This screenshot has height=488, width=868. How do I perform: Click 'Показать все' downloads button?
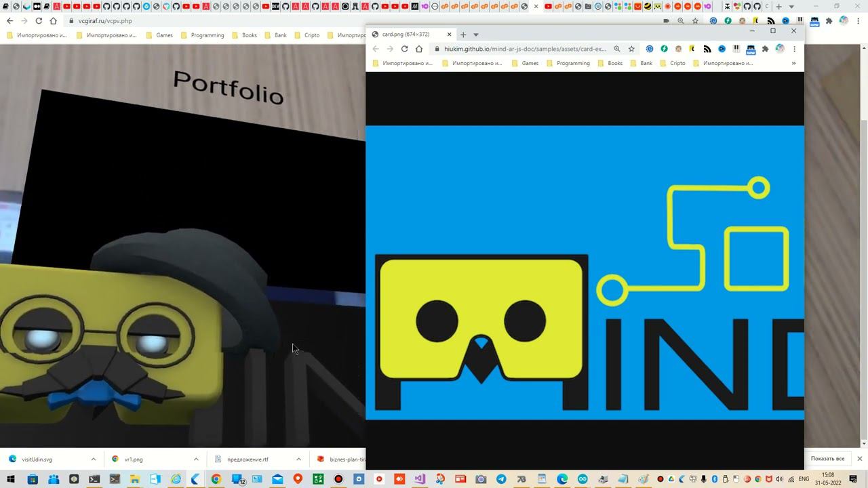click(827, 459)
